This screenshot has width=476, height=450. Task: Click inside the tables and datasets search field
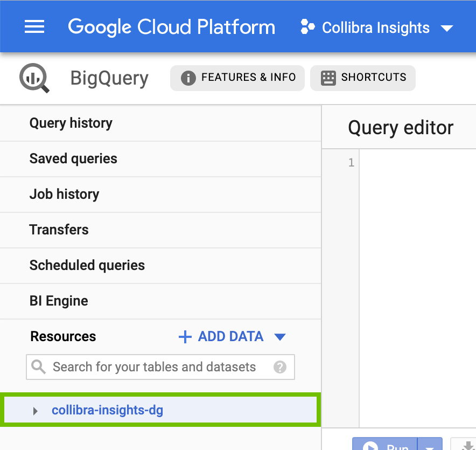click(151, 367)
